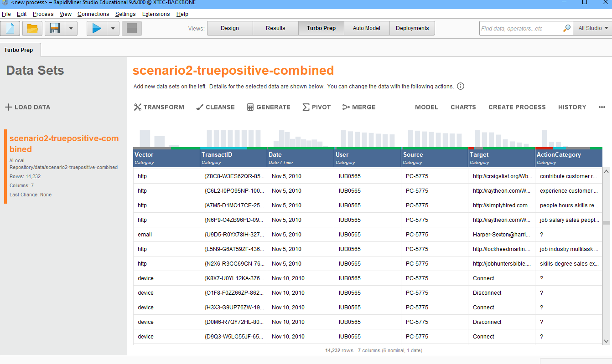Expand the run options dropdown arrow
The image size is (612, 364).
[113, 28]
